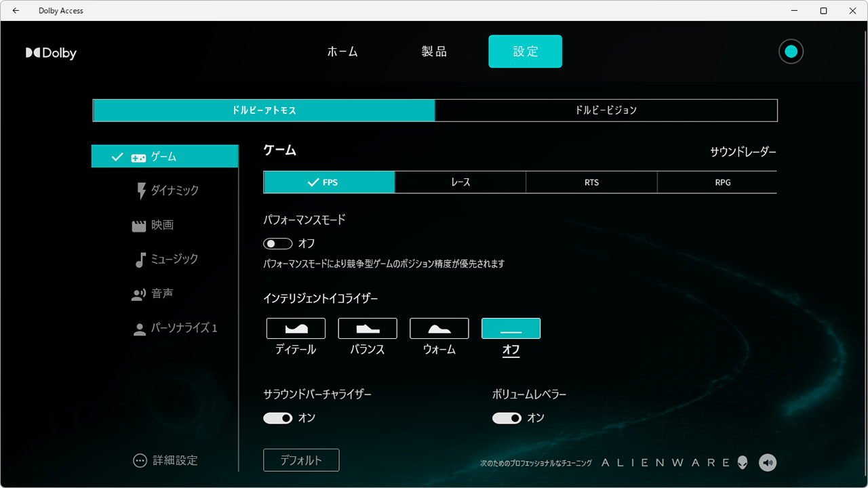
Task: Click the speaker icon beside Alienware logo
Action: [768, 463]
